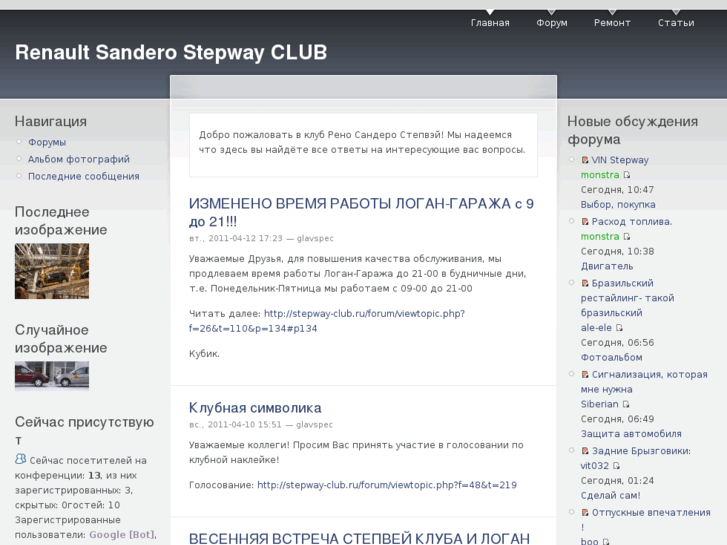Screen dimensions: 727x545
Task: Open the Клубная символика article title
Action: point(255,408)
